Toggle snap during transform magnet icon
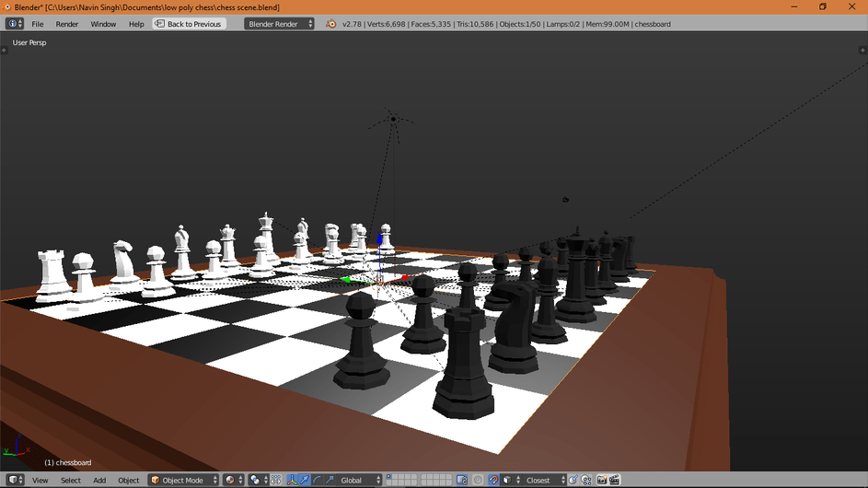The width and height of the screenshot is (868, 488). [493, 480]
